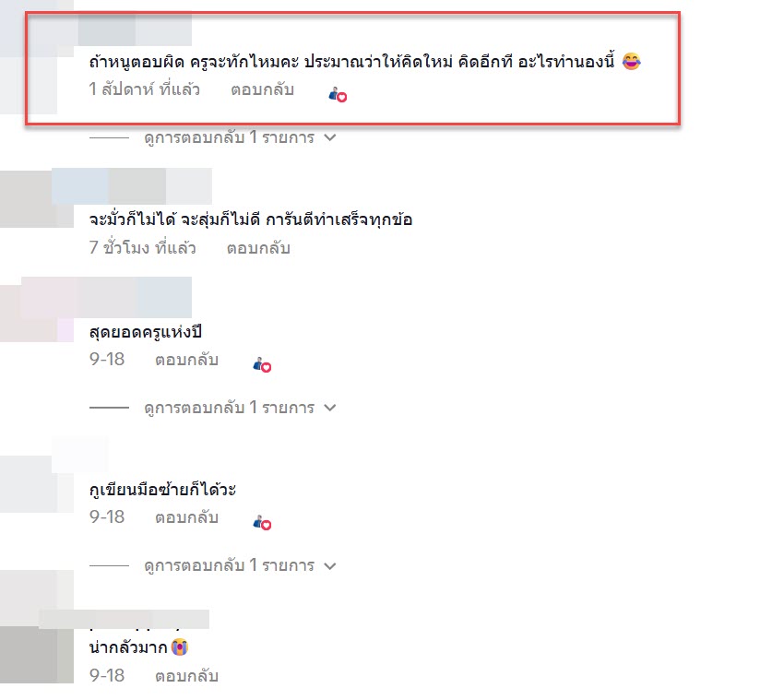Click the laughing emoji in the first comment
This screenshot has height=700, width=760.
[631, 61]
